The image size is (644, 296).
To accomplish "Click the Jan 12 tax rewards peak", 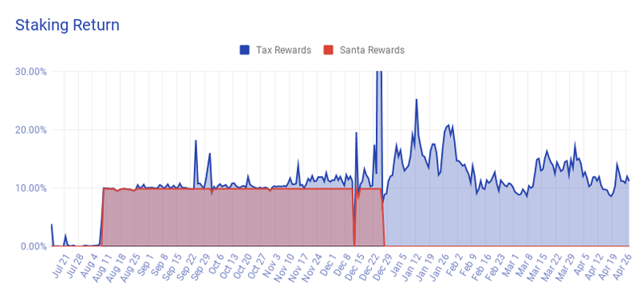I will tap(416, 100).
